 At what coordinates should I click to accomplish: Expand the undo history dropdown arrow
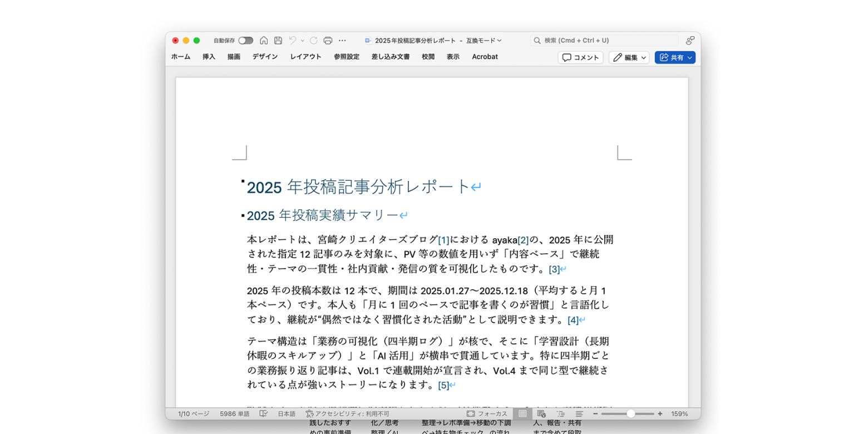coord(303,41)
